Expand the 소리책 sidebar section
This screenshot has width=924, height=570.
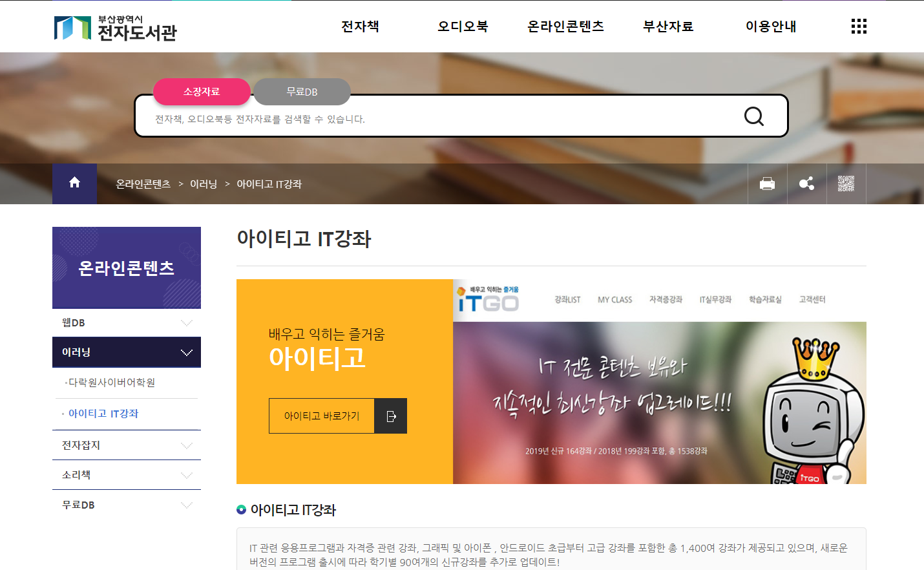click(127, 475)
